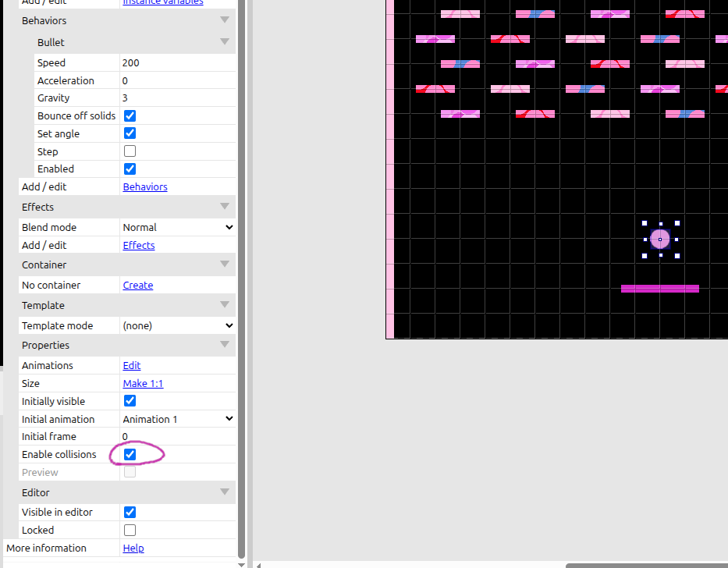Select the magenta paddle sprite
Screen dimensions: 728x568
click(660, 289)
